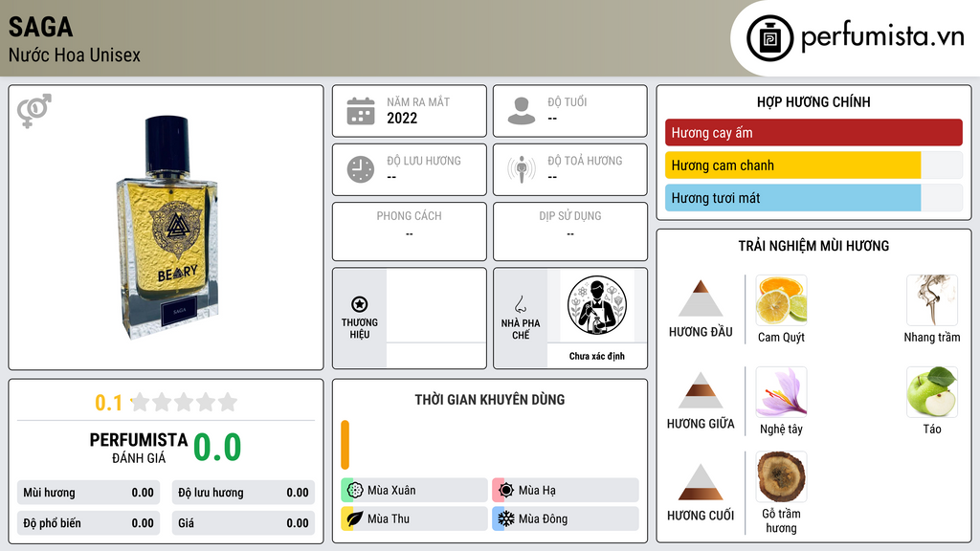Click the top notes pyramid icon
Image resolution: width=980 pixels, height=551 pixels.
(x=701, y=298)
